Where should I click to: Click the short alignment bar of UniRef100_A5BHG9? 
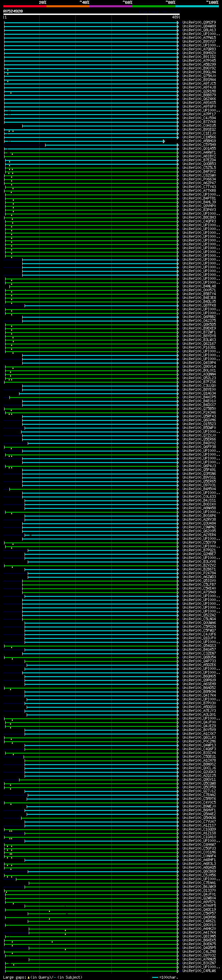[84, 141]
